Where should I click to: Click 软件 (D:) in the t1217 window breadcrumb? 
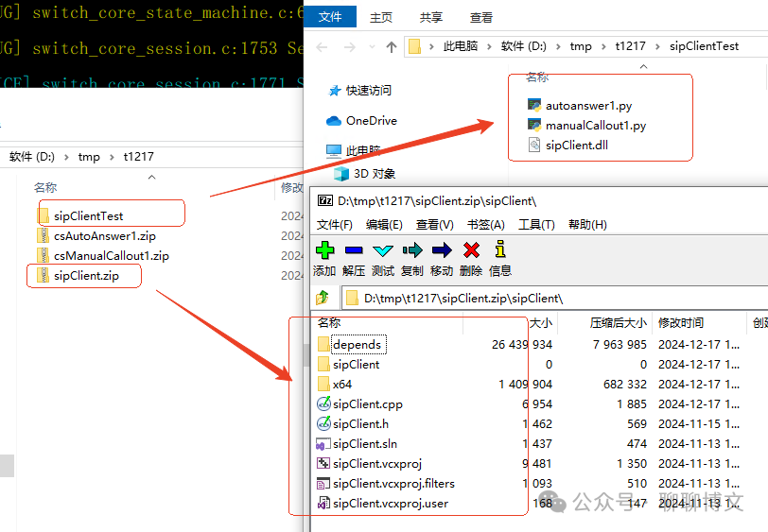(32, 157)
